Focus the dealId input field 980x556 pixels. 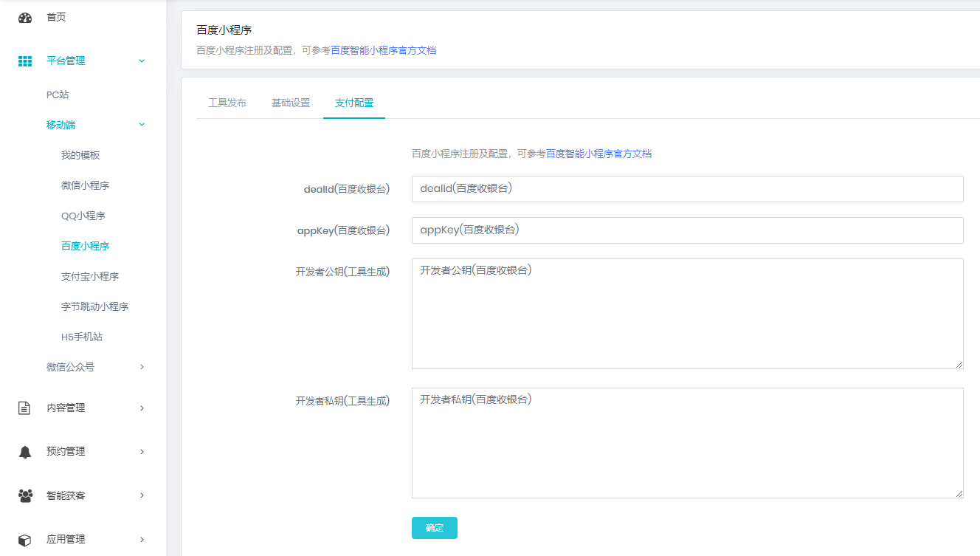click(687, 189)
